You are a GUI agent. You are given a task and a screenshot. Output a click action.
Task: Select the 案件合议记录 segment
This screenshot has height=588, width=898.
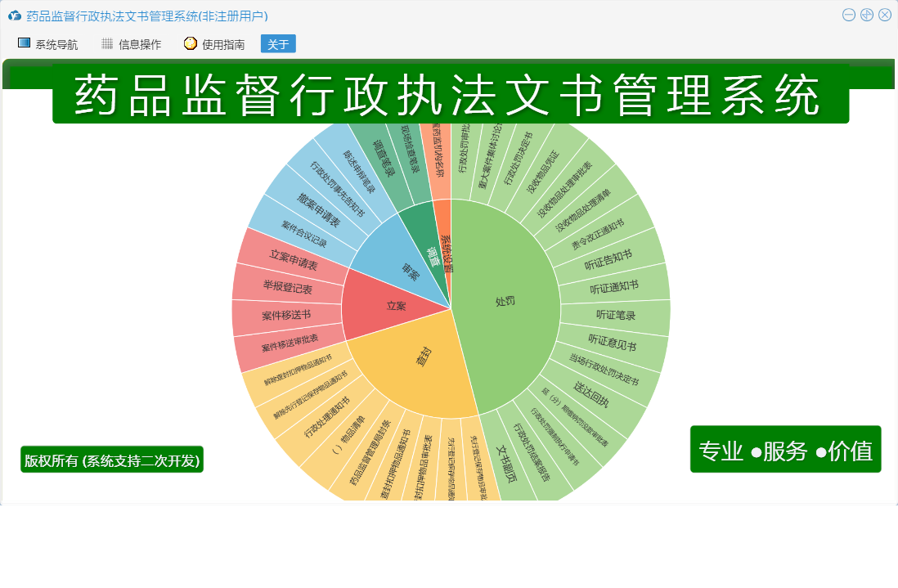tap(304, 234)
